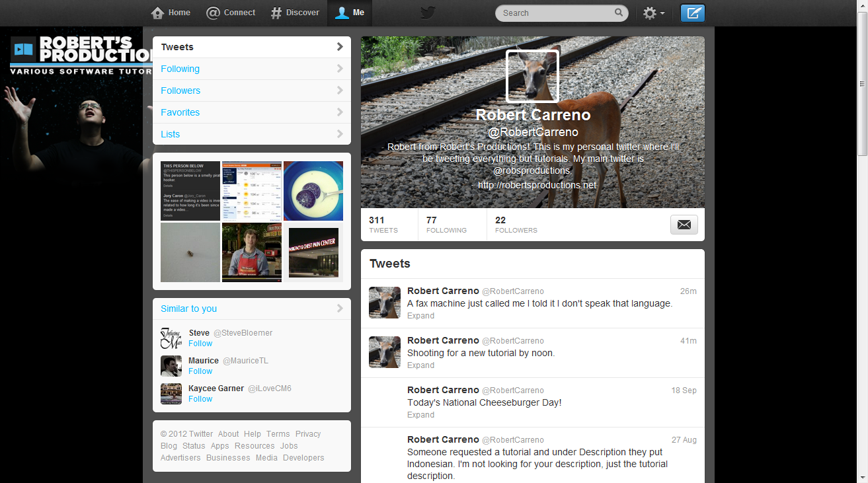Open the footer Status link

[194, 446]
